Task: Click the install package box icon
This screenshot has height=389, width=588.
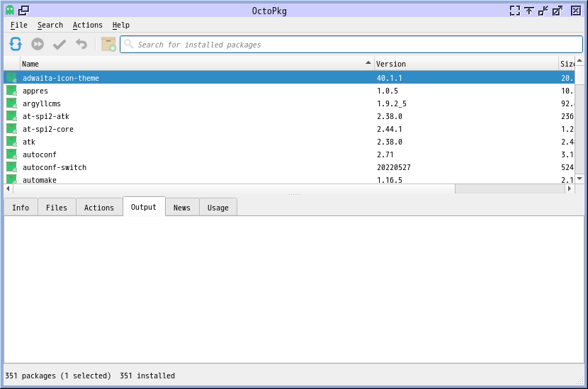Action: [108, 44]
